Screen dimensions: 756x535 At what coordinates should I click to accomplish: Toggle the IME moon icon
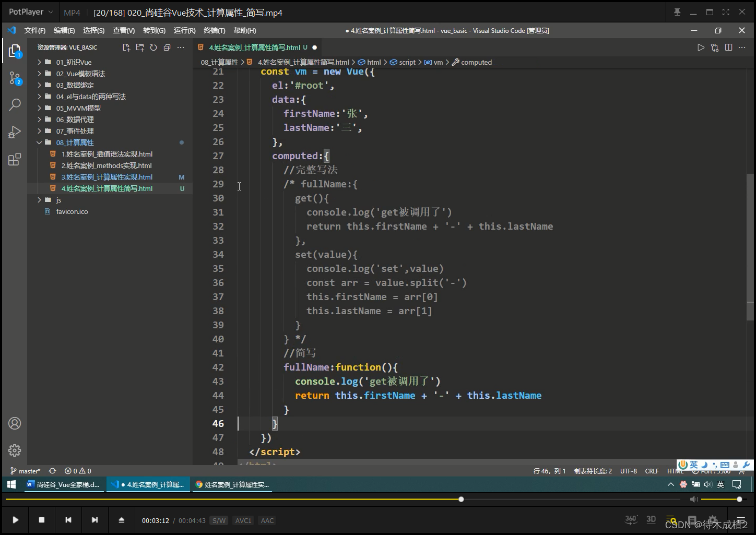coord(704,465)
